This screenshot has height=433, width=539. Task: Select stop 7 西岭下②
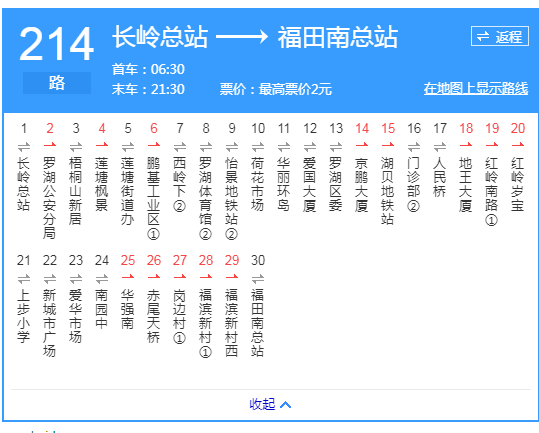point(180,184)
